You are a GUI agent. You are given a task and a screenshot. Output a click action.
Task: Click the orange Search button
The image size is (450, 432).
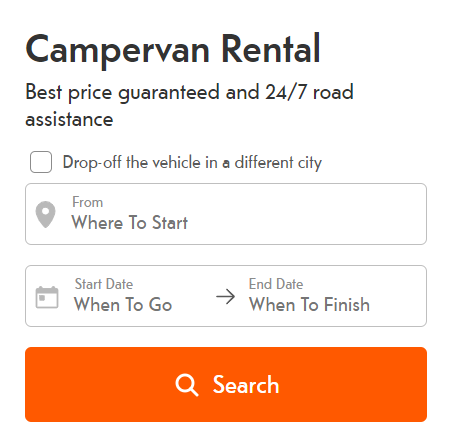(226, 384)
